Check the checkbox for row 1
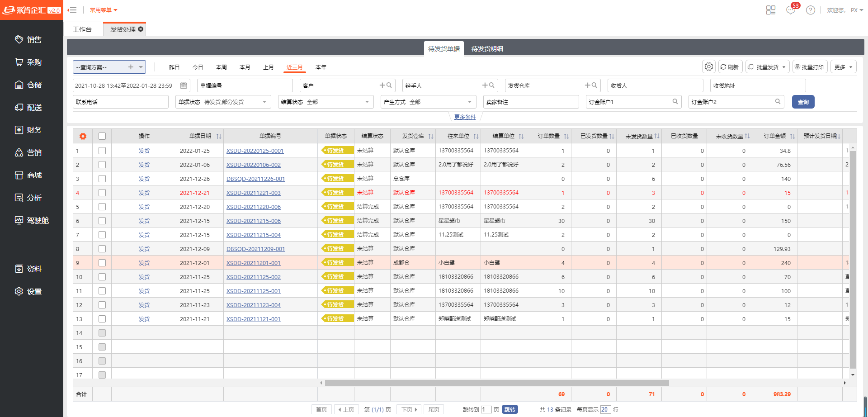Image resolution: width=868 pixels, height=417 pixels. [102, 151]
